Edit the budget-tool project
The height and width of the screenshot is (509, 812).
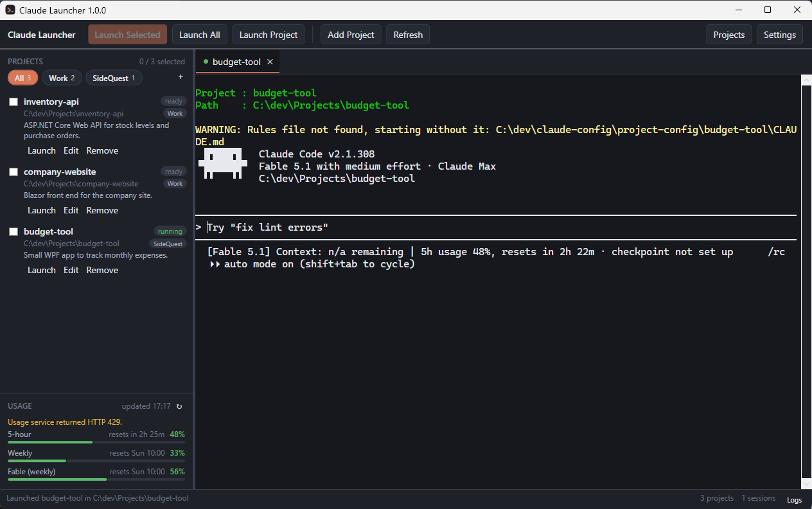click(x=71, y=270)
